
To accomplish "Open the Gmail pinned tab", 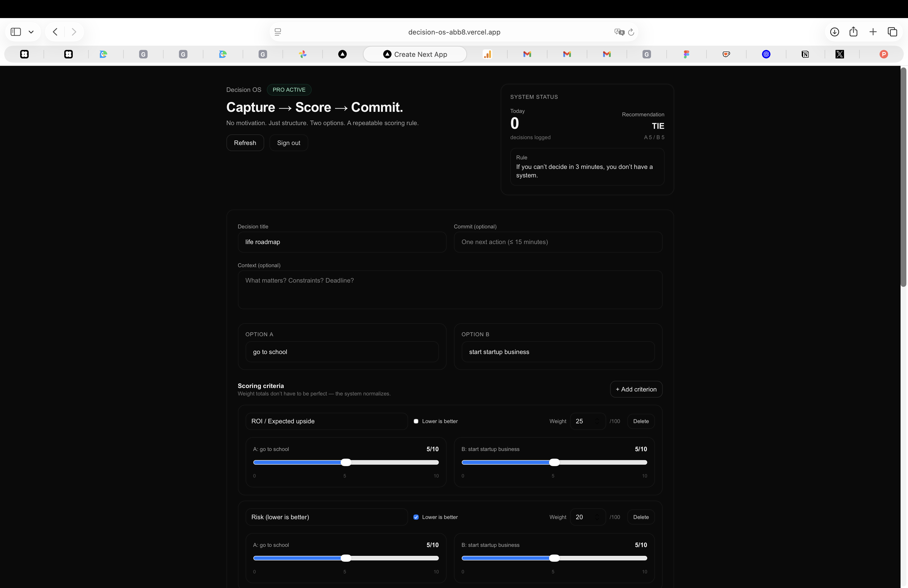I will point(527,54).
